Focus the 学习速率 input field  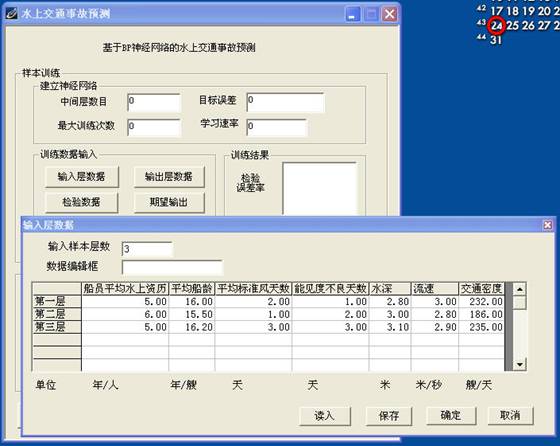[276, 127]
